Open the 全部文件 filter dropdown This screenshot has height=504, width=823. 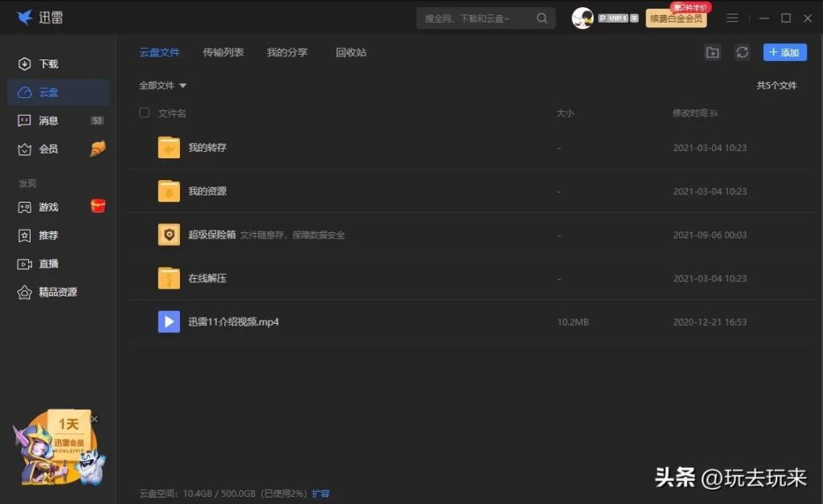click(x=161, y=85)
